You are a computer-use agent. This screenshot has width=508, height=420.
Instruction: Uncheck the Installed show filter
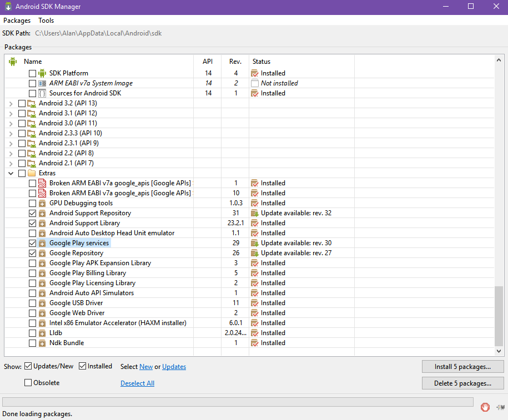83,366
